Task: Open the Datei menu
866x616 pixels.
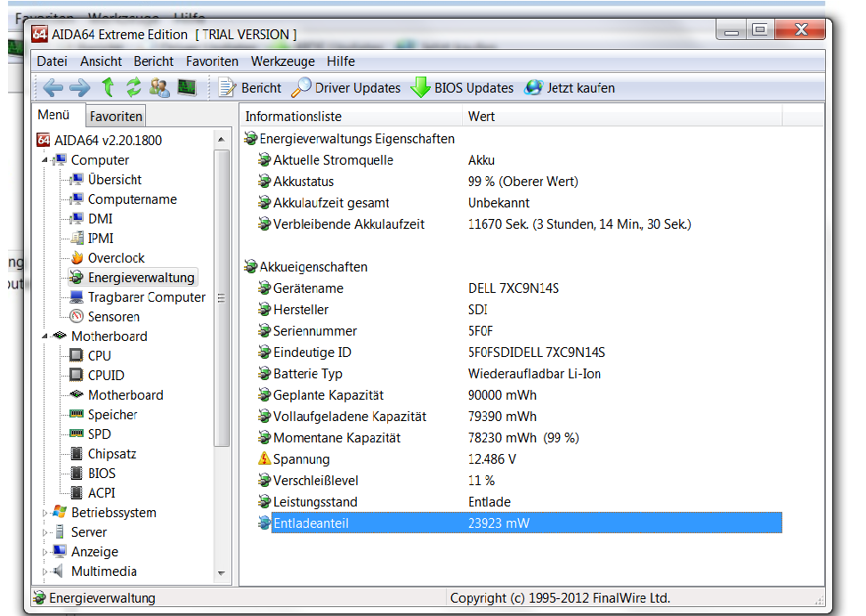Action: [x=52, y=61]
